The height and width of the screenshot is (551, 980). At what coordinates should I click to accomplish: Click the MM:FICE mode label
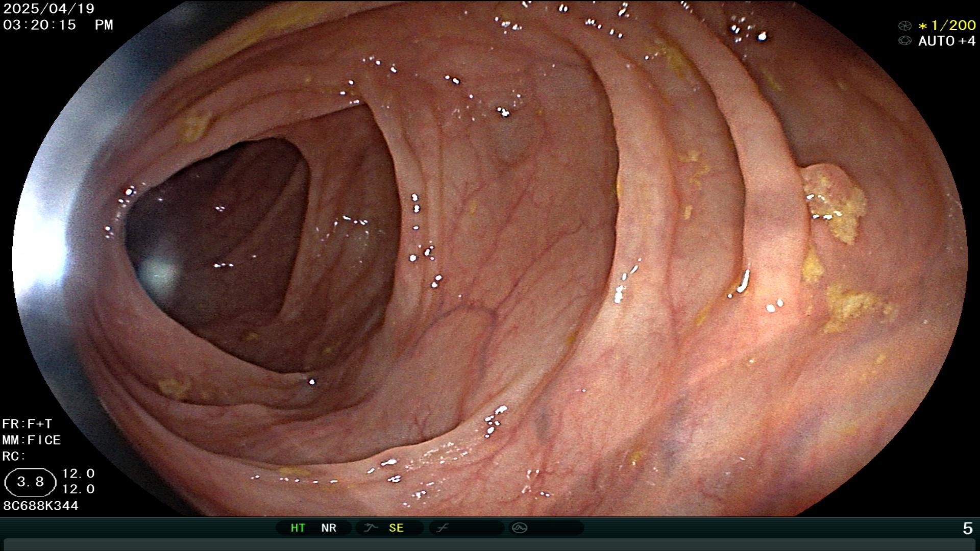click(32, 440)
